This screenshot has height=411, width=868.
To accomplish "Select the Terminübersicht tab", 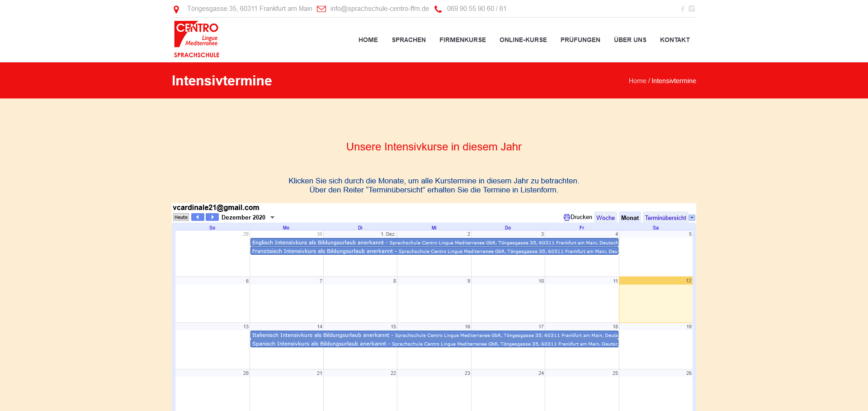I will (x=665, y=218).
